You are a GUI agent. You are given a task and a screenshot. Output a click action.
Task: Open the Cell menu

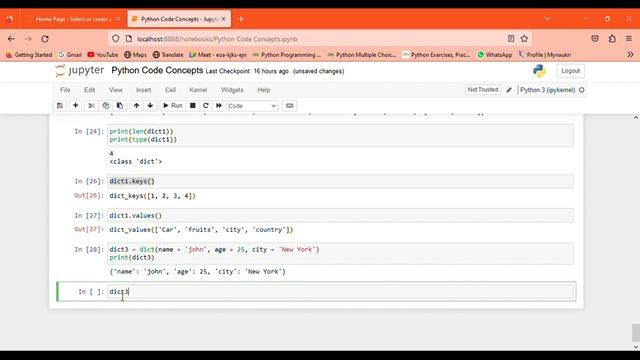[170, 90]
